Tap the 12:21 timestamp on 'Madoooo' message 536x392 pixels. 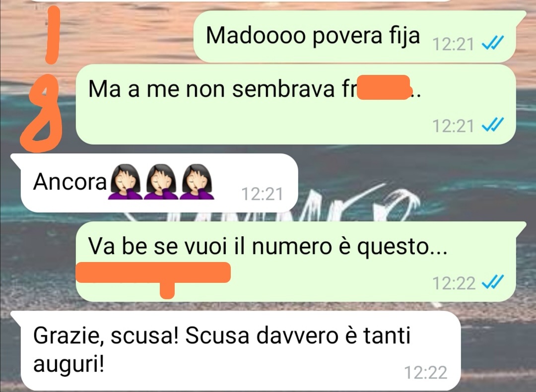coord(453,44)
